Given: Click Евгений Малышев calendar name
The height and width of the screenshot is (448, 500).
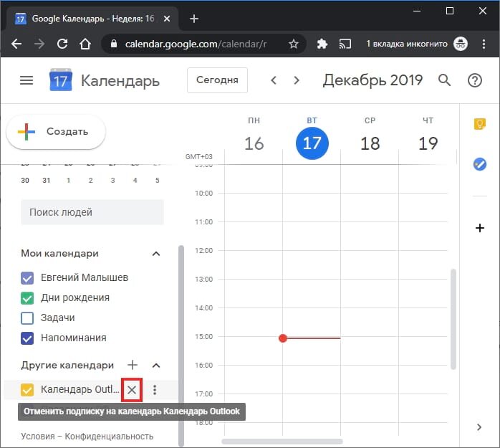Looking at the screenshot, I should [85, 277].
